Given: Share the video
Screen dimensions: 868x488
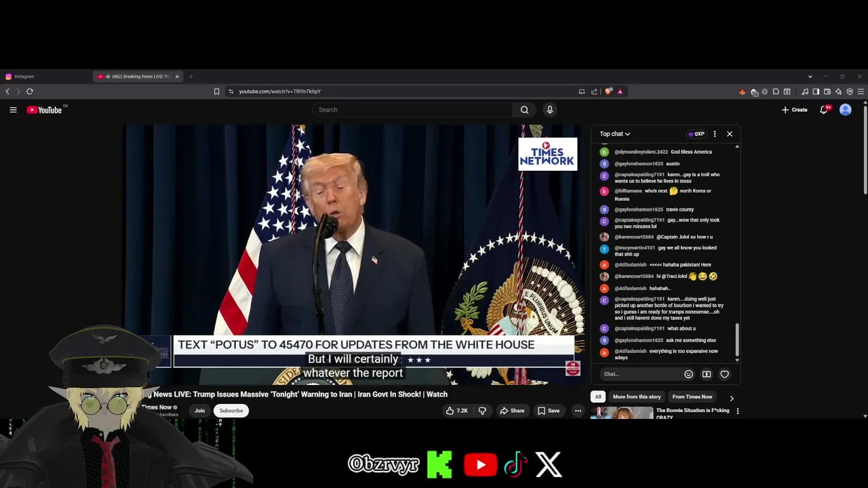Looking at the screenshot, I should 512,411.
